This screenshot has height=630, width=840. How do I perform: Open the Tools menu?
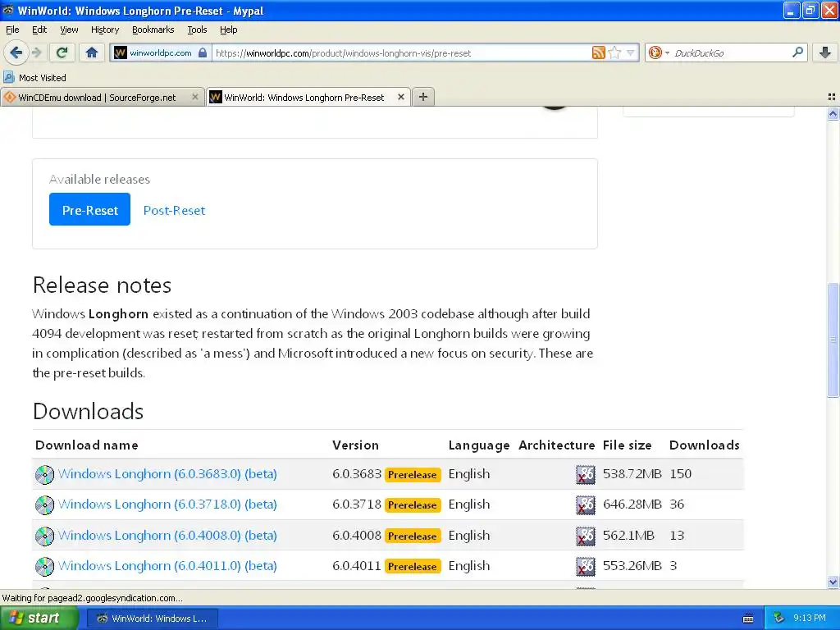point(197,30)
